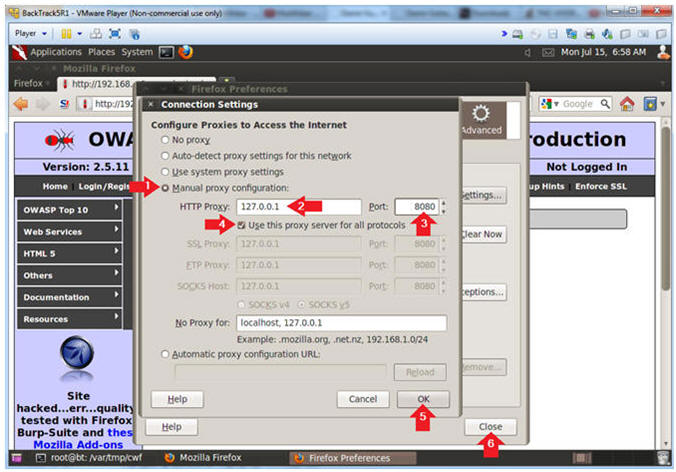Click the No Proxy for text field
Image resolution: width=676 pixels, height=472 pixels.
pos(341,323)
